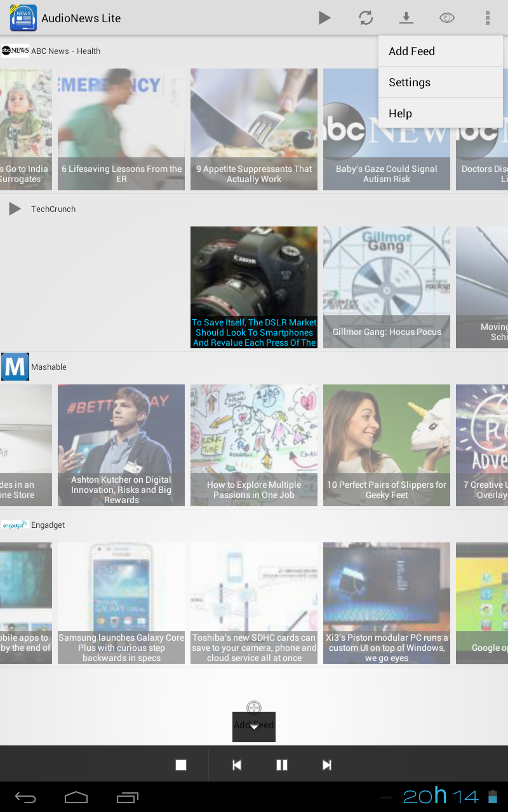508x812 pixels.
Task: Skip to previous article in player bar
Action: 237,765
